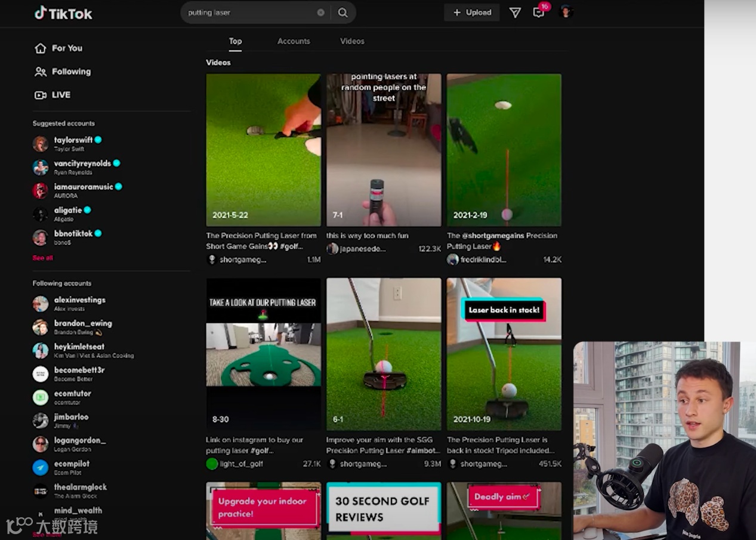756x540 pixels.
Task: Open brandon_ewing avatar
Action: 40,327
